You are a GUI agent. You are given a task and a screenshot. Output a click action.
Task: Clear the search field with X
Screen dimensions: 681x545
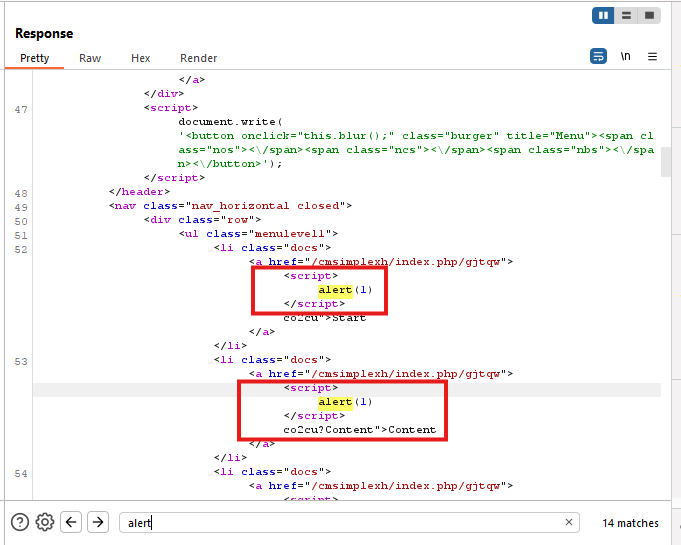[x=569, y=522]
